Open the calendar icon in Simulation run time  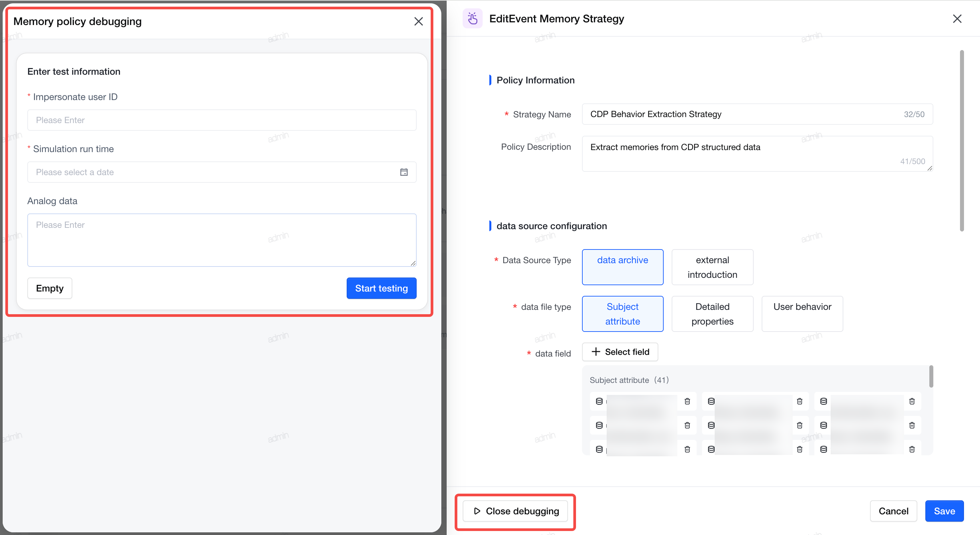404,172
